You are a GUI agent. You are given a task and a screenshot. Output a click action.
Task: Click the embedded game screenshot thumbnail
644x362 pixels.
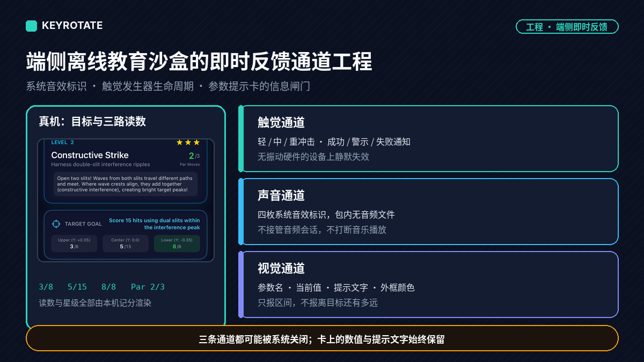click(126, 200)
